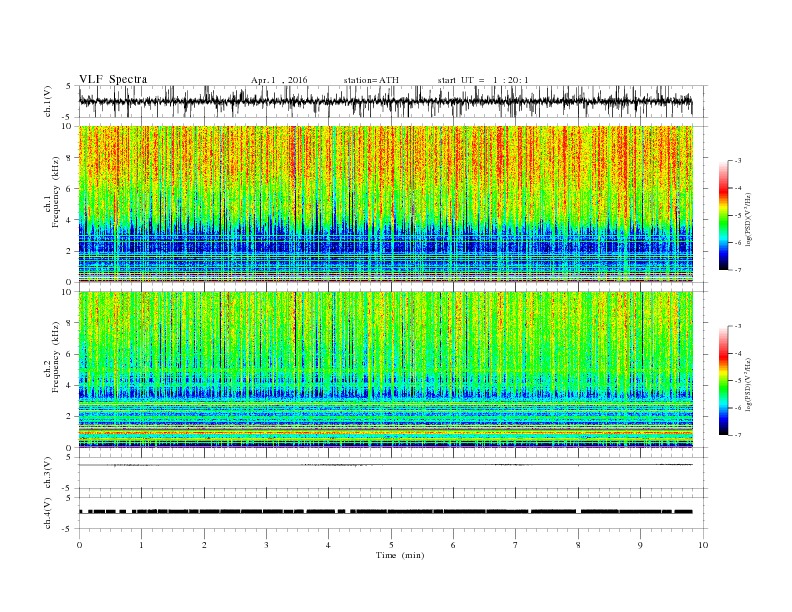Screen dimensions: 792x612
Task: Click the lower "log(PSD)(V²/Hz)" colorbar label
Action: click(x=748, y=384)
